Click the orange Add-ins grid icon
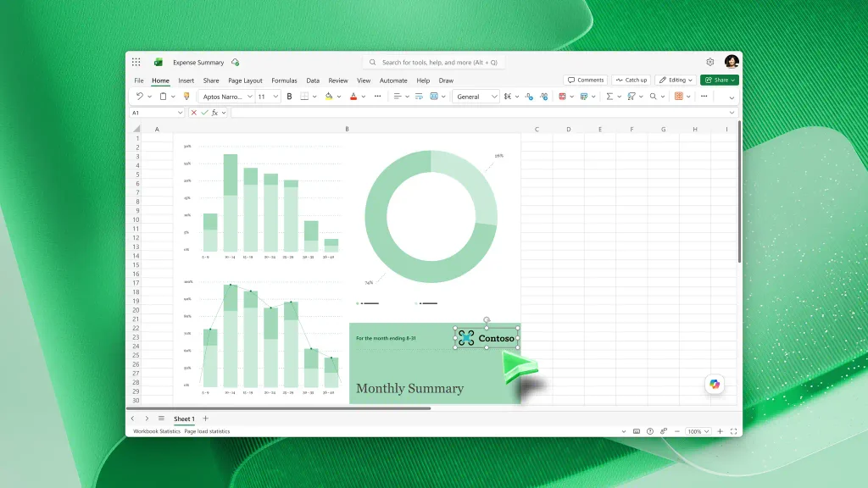 679,97
